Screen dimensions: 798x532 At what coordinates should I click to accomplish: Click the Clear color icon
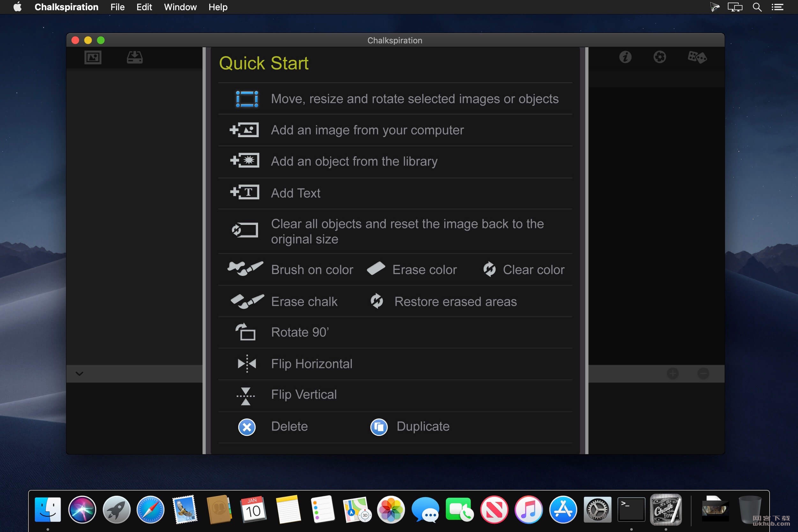pyautogui.click(x=489, y=270)
